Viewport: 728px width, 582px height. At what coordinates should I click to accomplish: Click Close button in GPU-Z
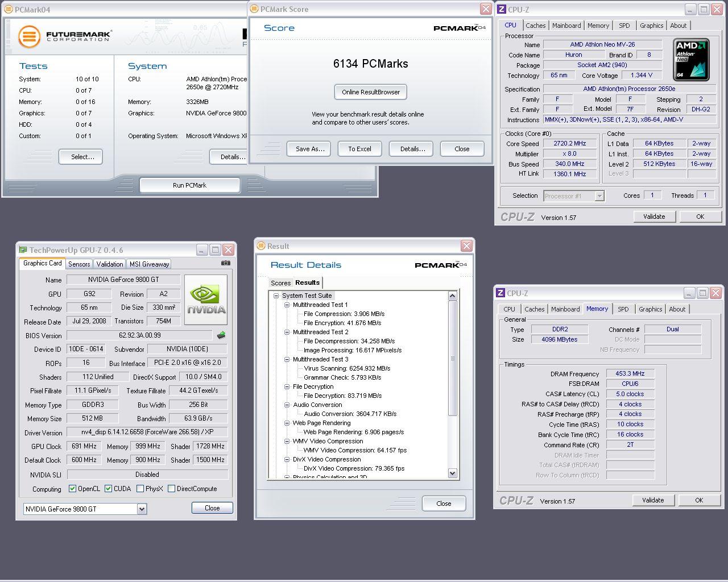212,508
